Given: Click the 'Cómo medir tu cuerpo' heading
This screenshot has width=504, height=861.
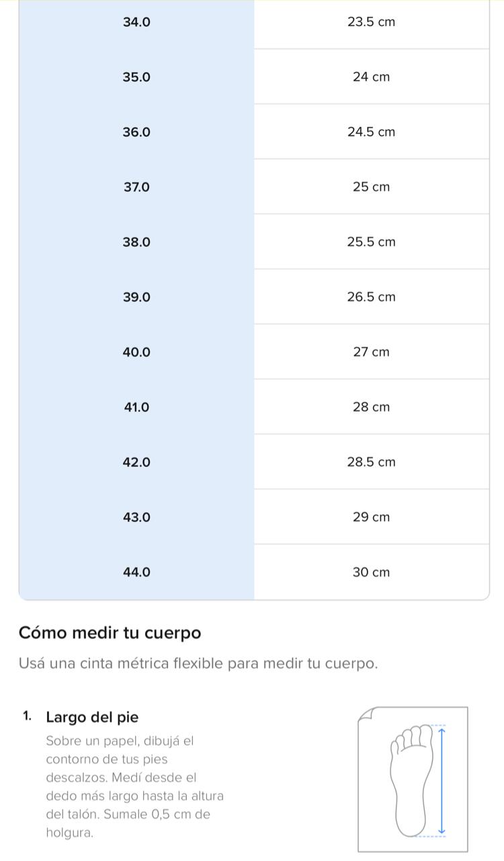Looking at the screenshot, I should (x=110, y=634).
